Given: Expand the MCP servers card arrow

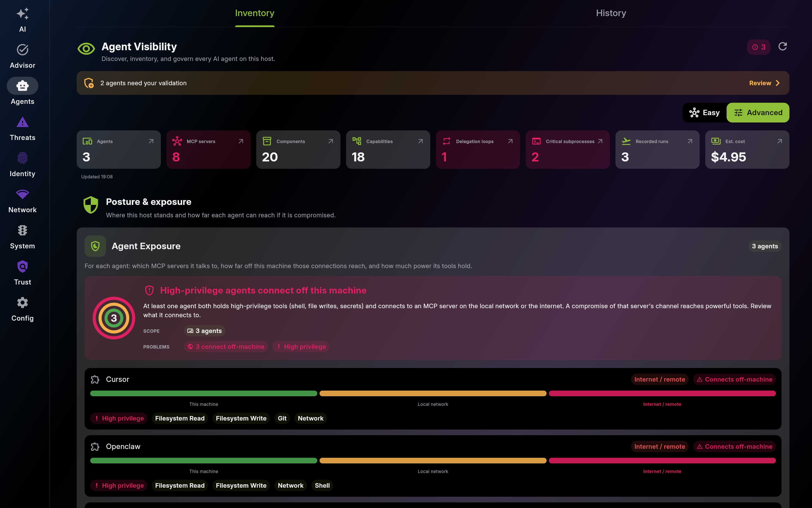Looking at the screenshot, I should (241, 141).
